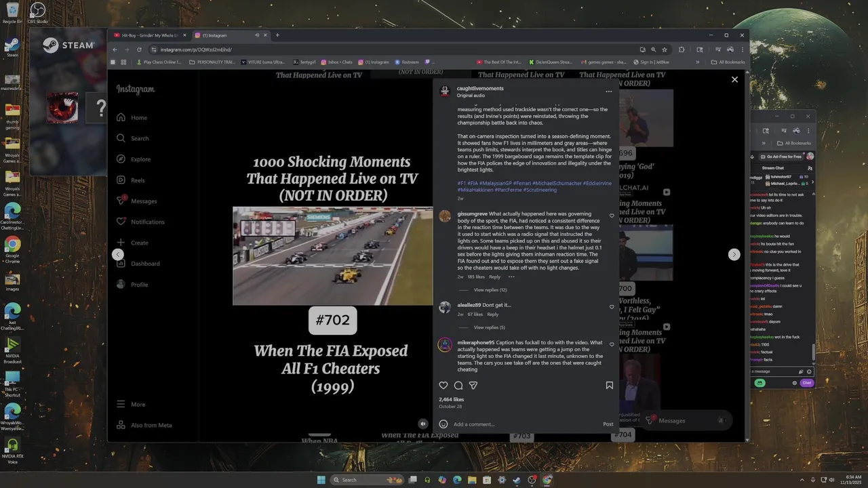Viewport: 868px width, 488px height.
Task: Click the #MichaelSchumacher hashtag
Action: pyautogui.click(x=557, y=183)
